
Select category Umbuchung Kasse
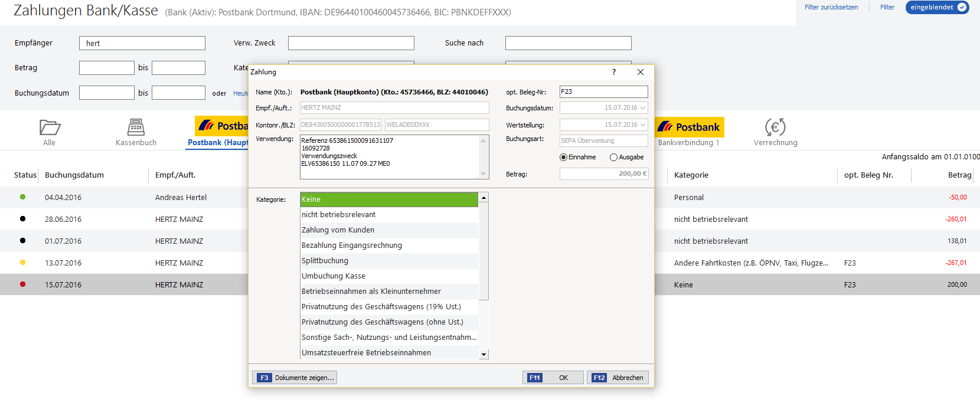tap(389, 276)
